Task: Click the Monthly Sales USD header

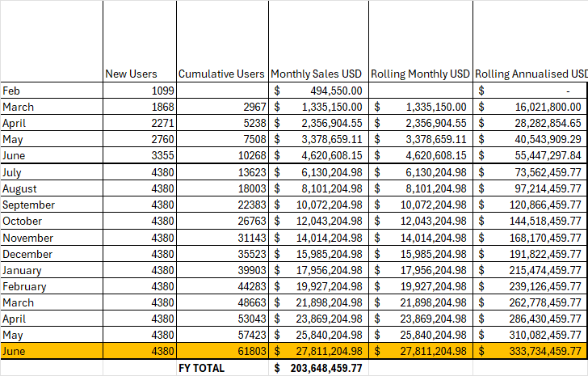Action: 318,74
